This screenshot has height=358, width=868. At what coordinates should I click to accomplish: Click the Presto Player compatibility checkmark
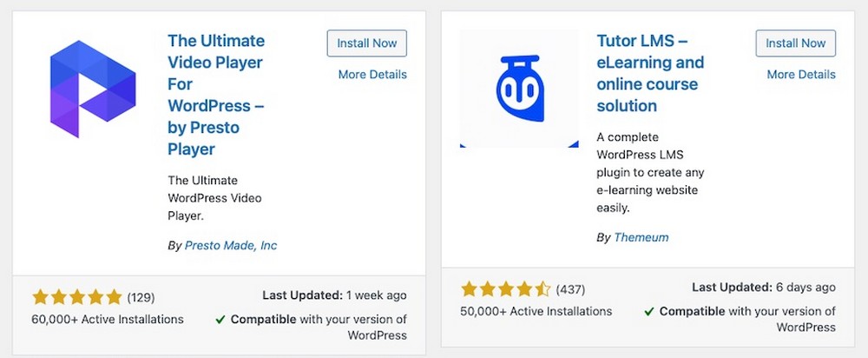coord(220,320)
